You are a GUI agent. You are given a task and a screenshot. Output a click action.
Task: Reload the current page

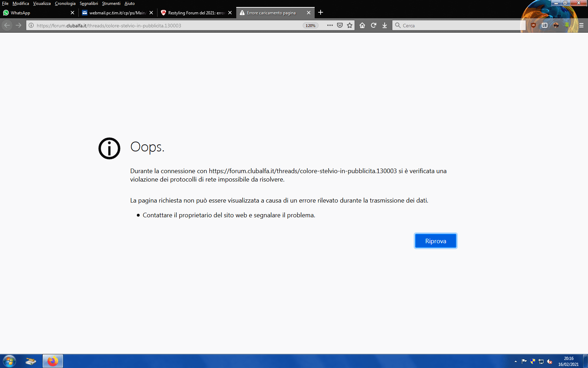373,25
